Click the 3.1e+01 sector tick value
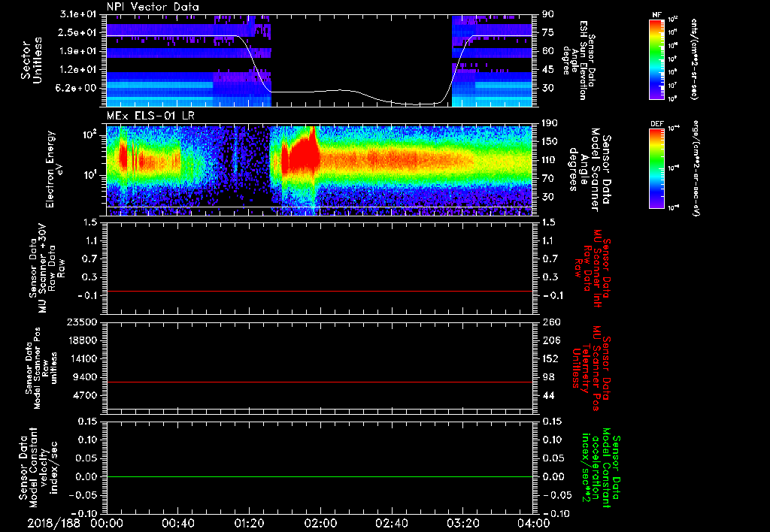The image size is (770, 532). tap(77, 14)
